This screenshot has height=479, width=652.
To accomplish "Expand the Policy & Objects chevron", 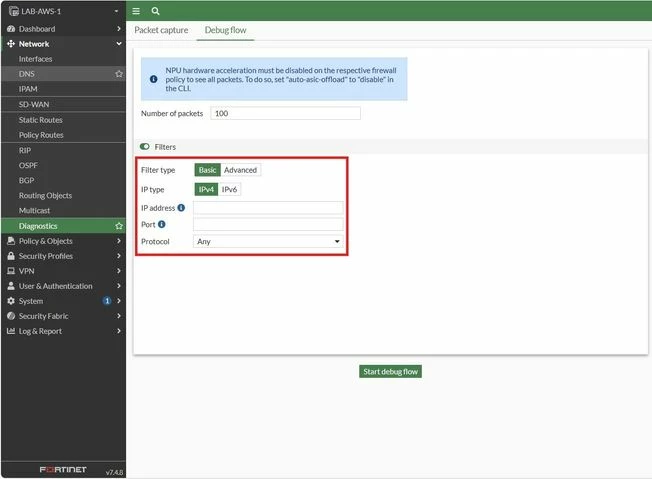I will (x=119, y=241).
